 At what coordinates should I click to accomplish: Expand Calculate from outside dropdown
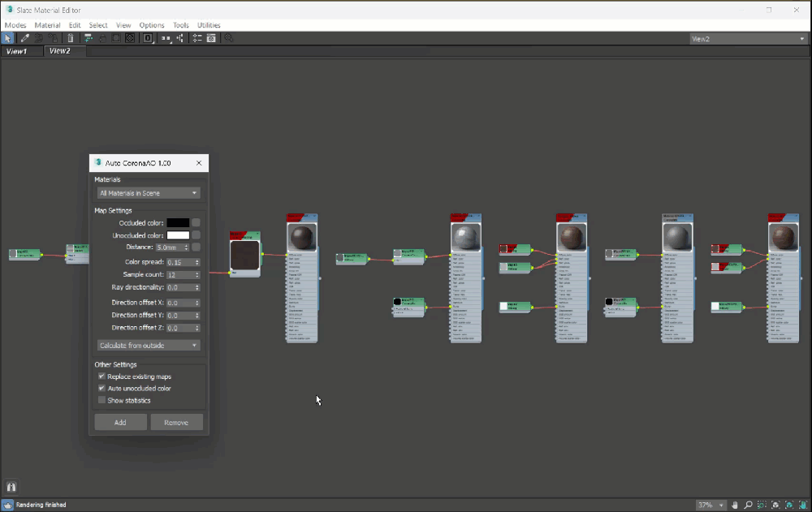pyautogui.click(x=148, y=346)
